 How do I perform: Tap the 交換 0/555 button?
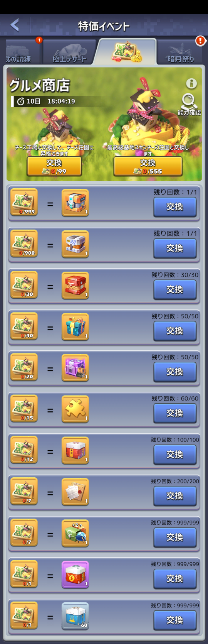(x=148, y=167)
